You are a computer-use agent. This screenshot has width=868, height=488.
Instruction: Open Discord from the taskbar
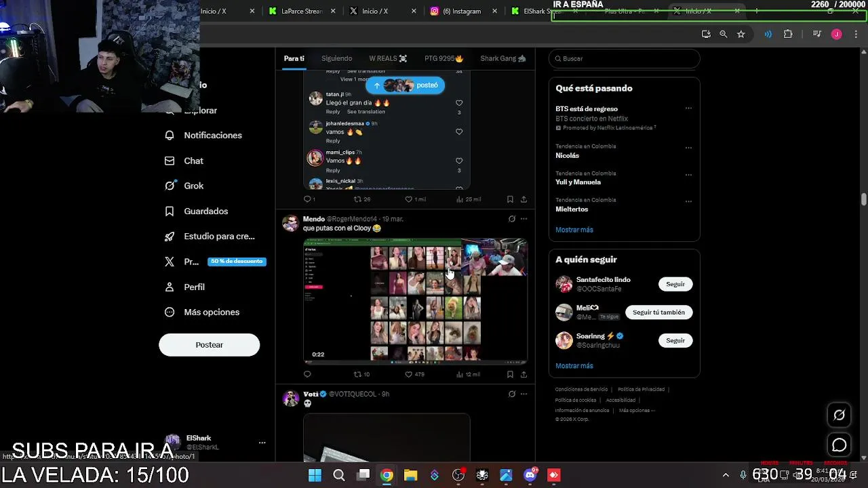[530, 475]
